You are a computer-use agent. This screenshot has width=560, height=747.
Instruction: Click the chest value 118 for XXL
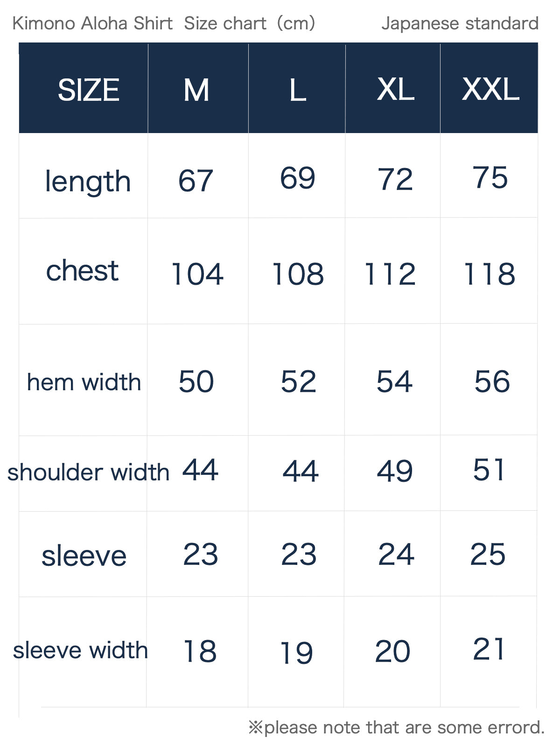[490, 274]
